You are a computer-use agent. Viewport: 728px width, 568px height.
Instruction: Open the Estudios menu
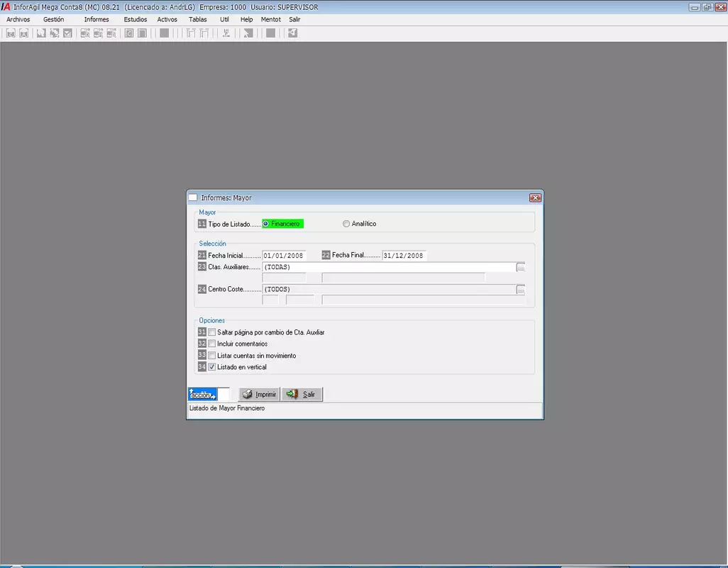(135, 19)
